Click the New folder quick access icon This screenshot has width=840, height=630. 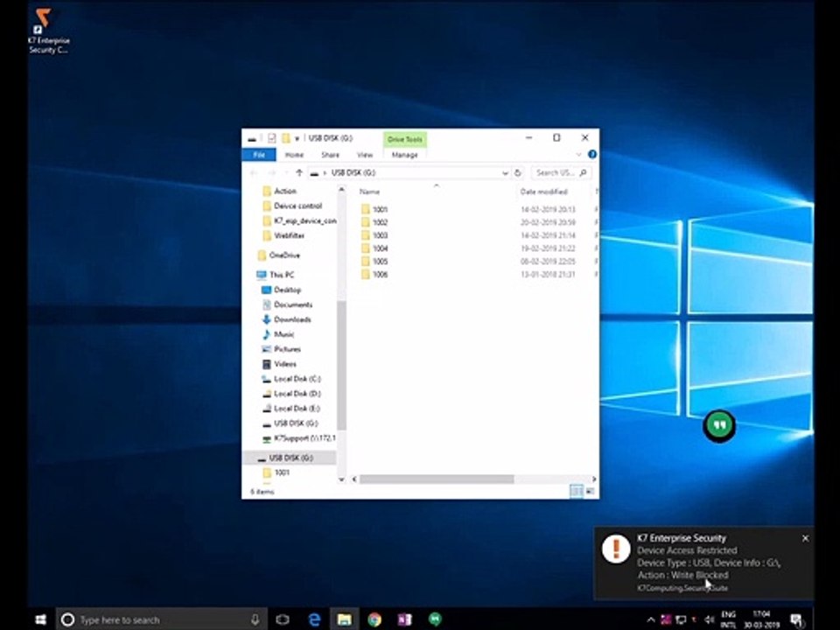(x=286, y=138)
